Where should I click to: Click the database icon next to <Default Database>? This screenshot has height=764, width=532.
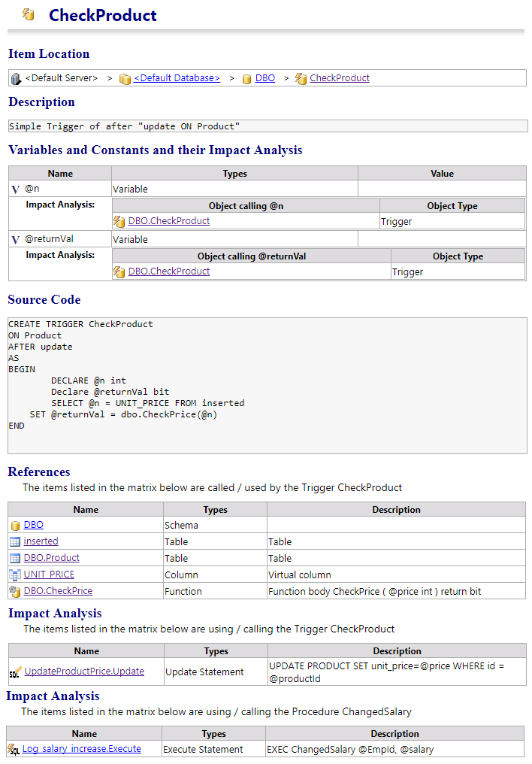[125, 78]
